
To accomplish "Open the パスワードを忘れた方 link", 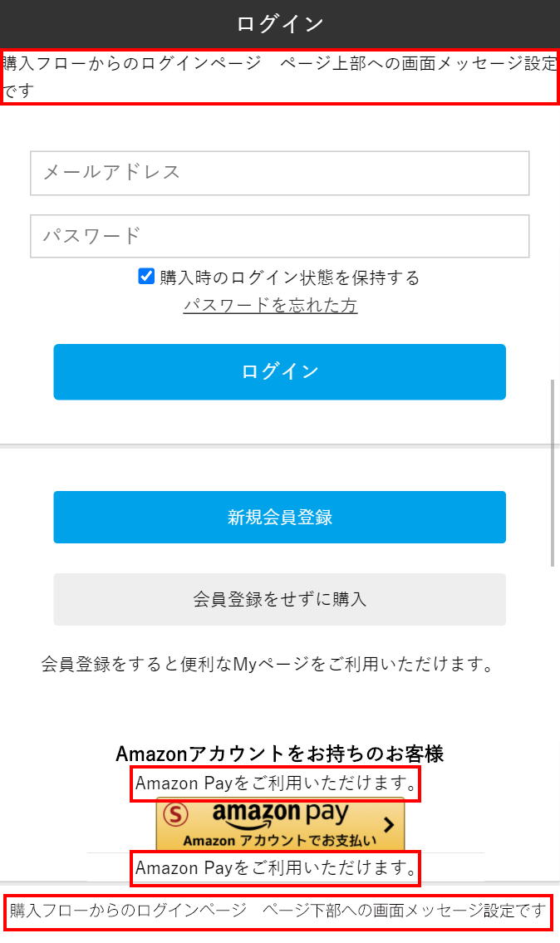I will (270, 306).
